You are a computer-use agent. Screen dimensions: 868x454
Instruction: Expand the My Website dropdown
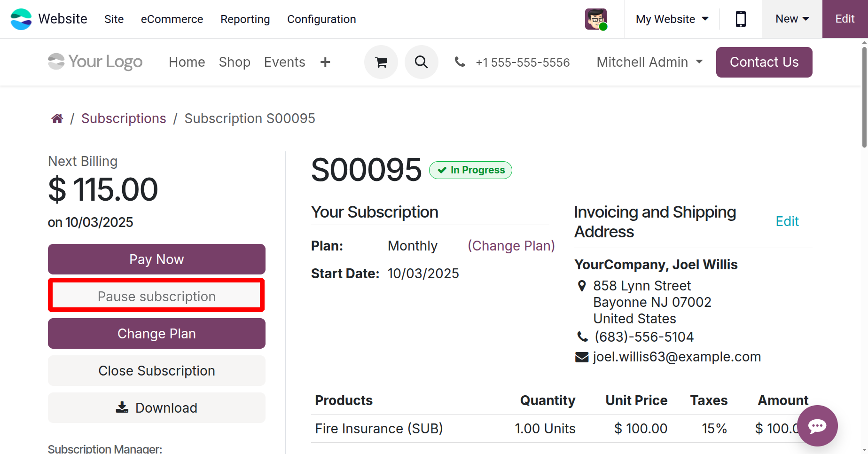[x=672, y=19]
